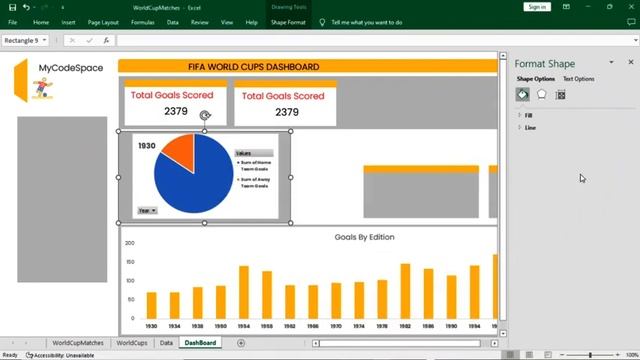The height and width of the screenshot is (360, 640).
Task: Open the Page Layout ribbon tab
Action: 103,22
